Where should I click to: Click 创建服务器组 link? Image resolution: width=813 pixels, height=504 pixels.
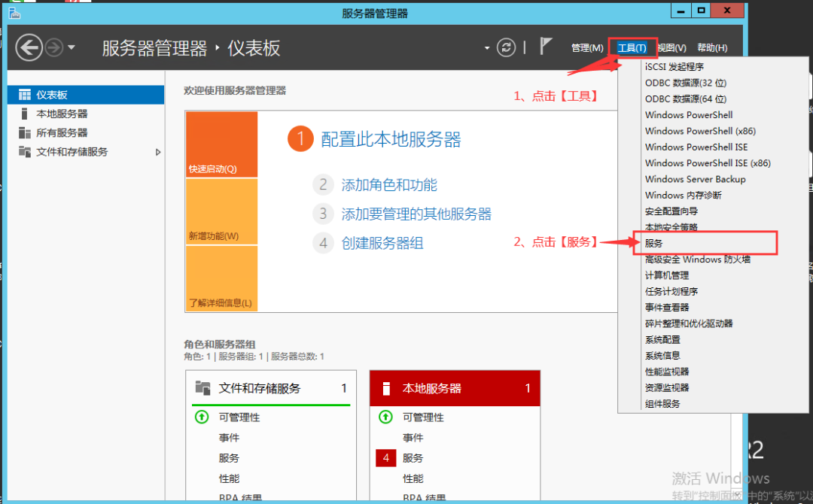click(x=382, y=243)
